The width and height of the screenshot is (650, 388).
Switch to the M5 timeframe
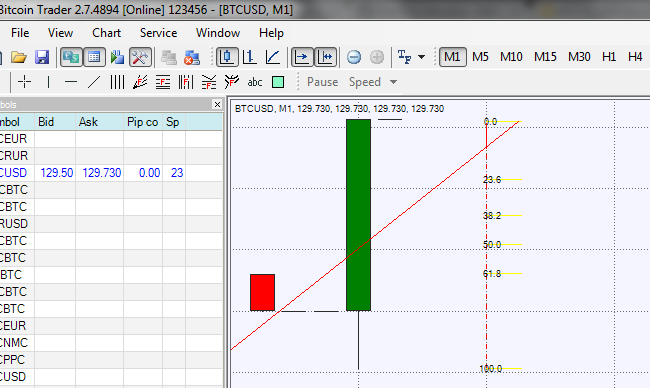(480, 57)
